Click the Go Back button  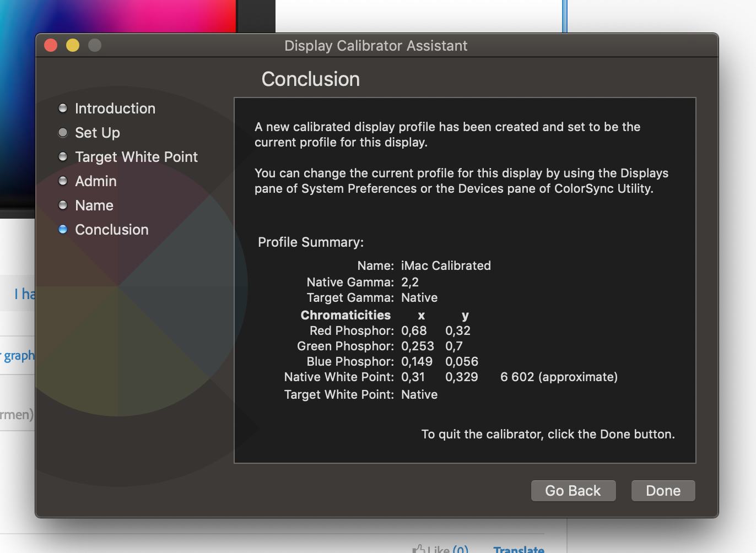tap(573, 491)
